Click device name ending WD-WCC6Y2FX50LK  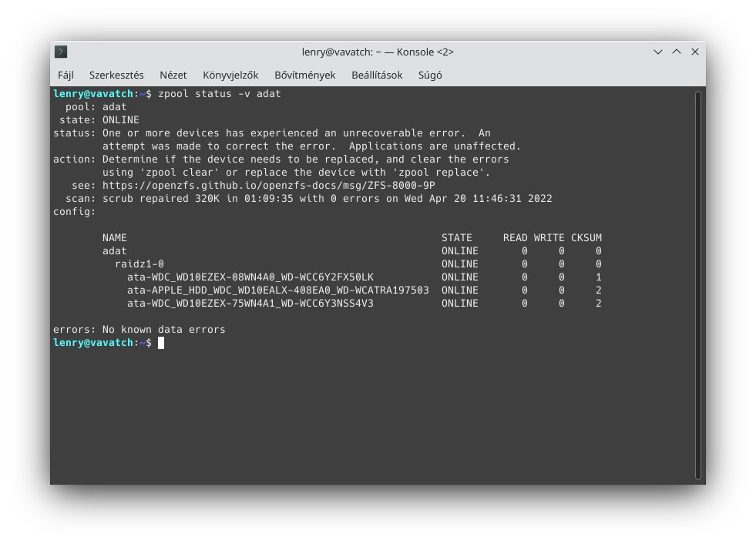click(x=250, y=277)
